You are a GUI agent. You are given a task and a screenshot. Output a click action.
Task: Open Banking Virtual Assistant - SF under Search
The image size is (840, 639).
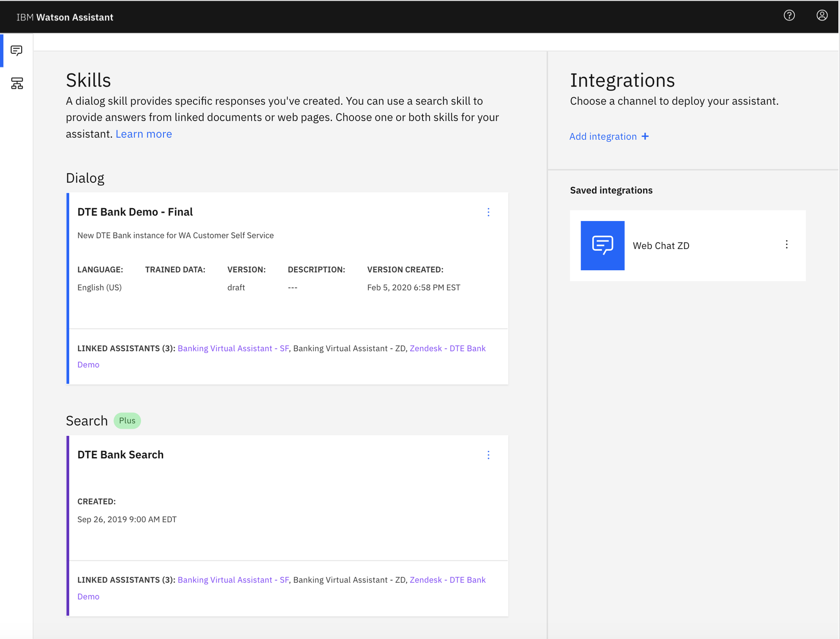[233, 580]
